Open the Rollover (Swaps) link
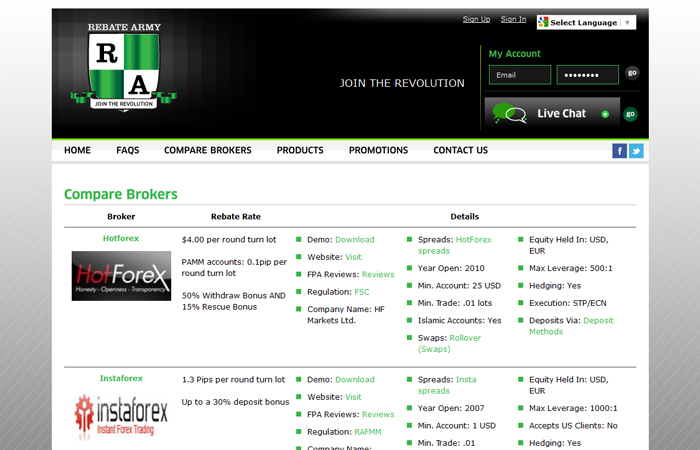 click(450, 343)
